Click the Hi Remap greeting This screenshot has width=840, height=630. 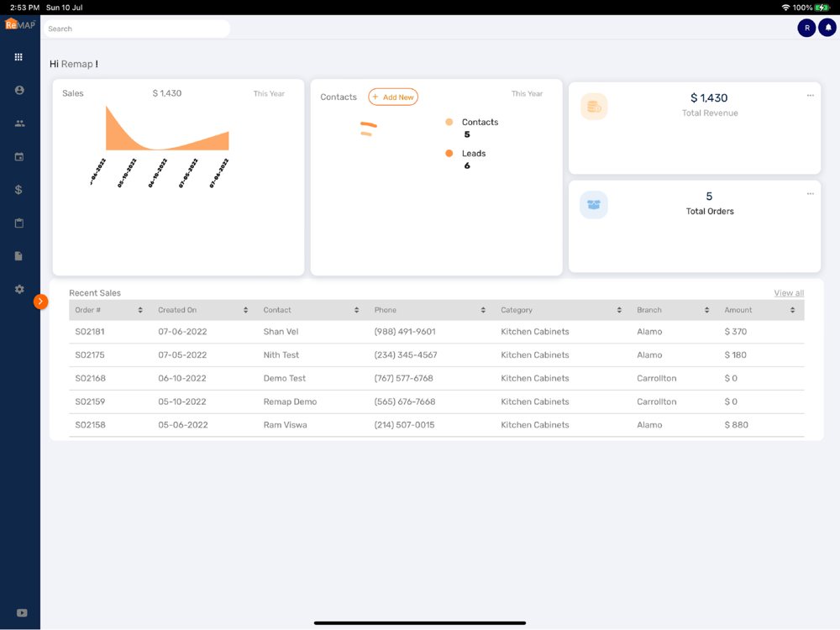click(x=74, y=64)
